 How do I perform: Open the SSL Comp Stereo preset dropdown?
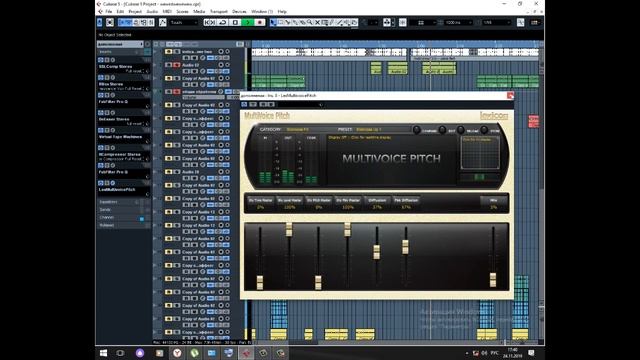135,71
